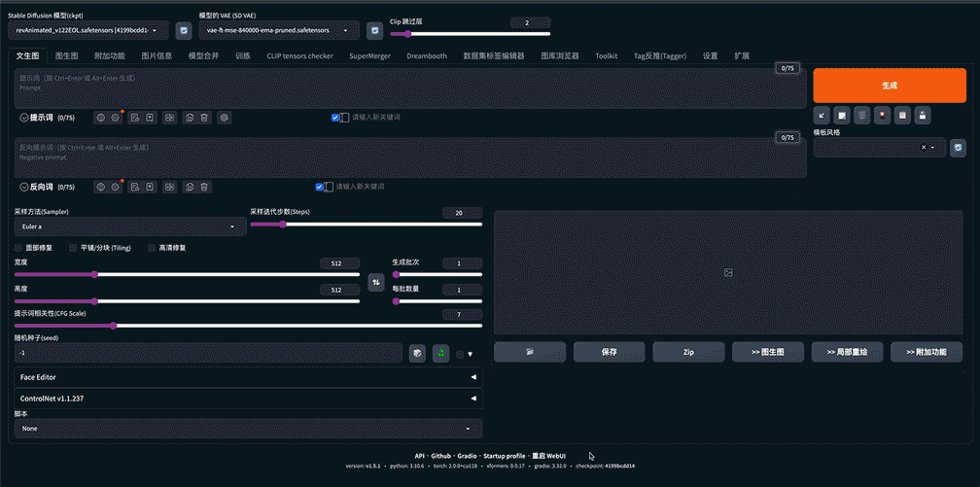
Task: Open the Dreambooth tab
Action: click(x=427, y=55)
